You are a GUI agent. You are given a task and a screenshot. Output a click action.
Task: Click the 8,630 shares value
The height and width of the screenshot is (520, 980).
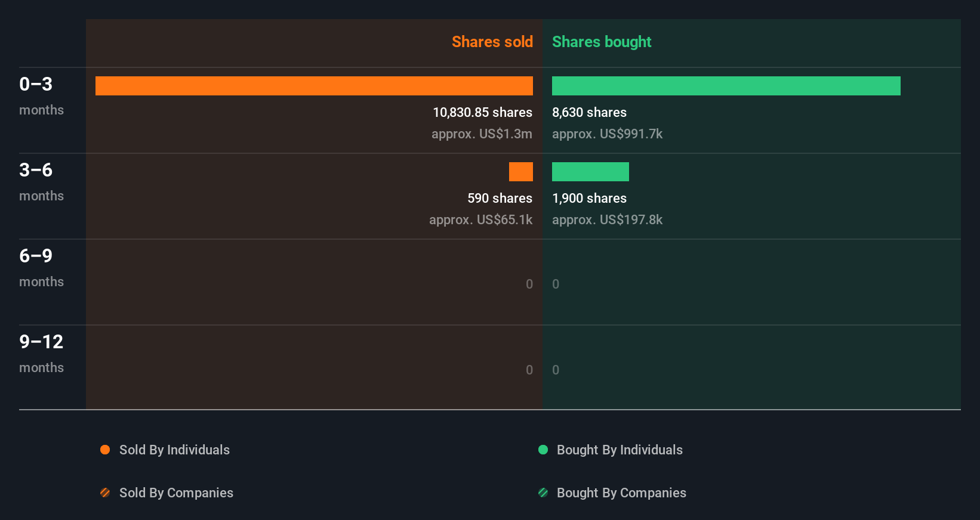coord(589,113)
